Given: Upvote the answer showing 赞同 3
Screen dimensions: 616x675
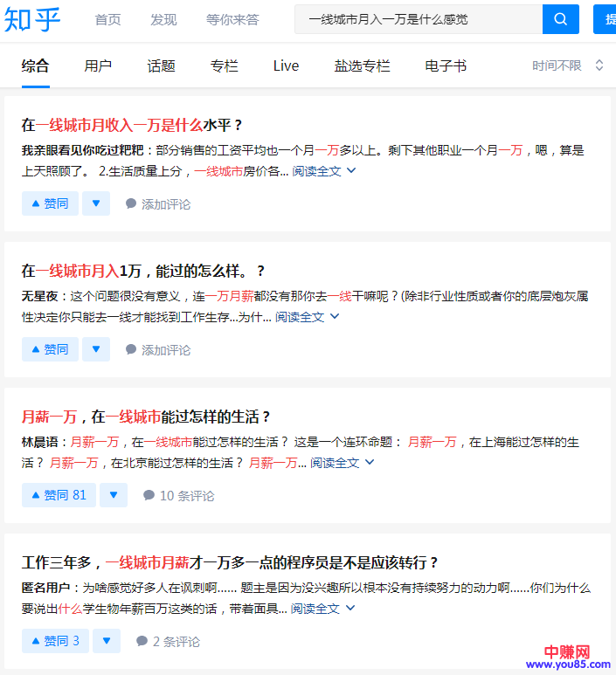Looking at the screenshot, I should tap(55, 641).
